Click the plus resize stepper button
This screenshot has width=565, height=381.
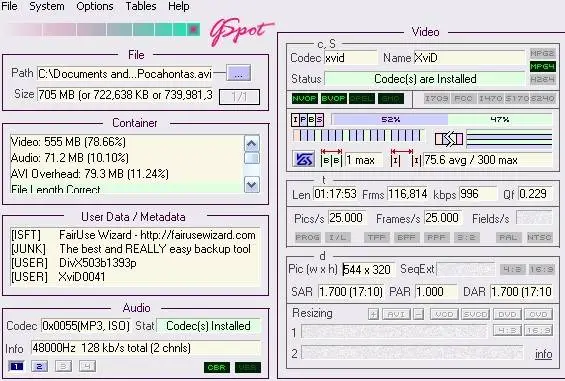click(x=373, y=314)
